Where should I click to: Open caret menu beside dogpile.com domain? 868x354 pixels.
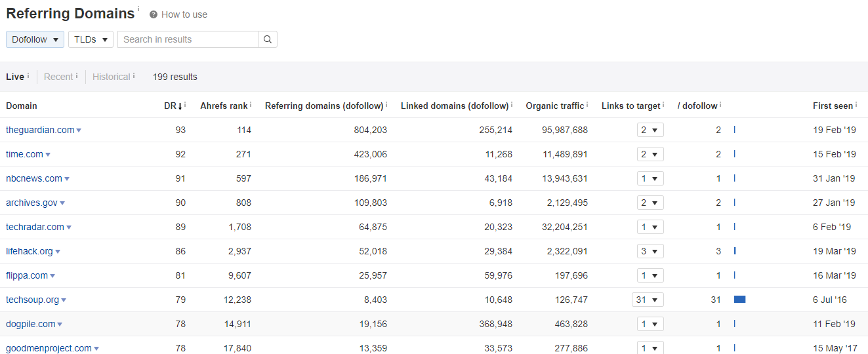60,324
